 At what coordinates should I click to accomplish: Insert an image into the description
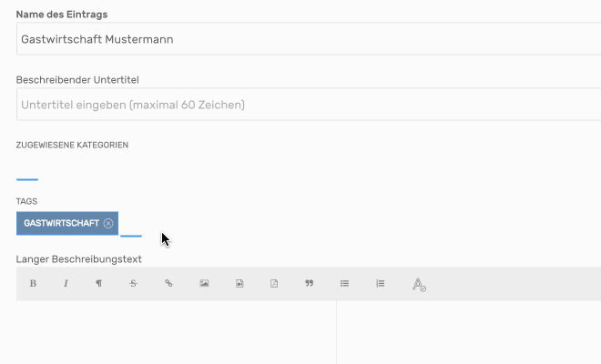(205, 284)
